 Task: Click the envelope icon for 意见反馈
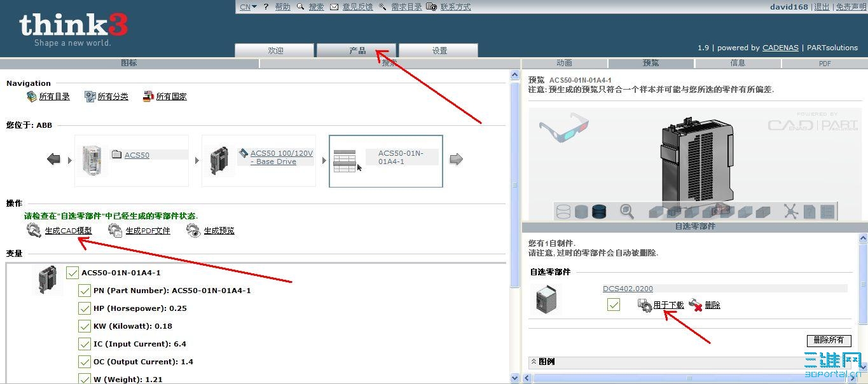[334, 7]
